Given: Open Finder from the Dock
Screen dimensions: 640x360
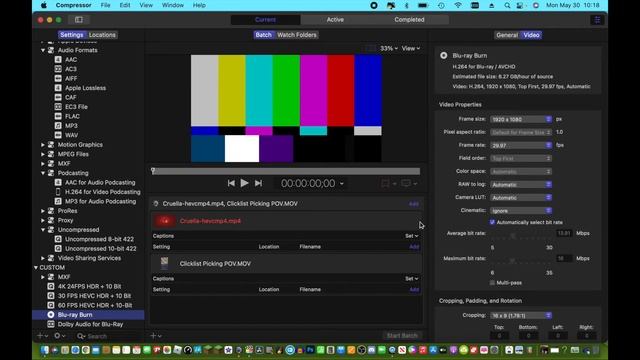Looking at the screenshot, I should click(44, 350).
